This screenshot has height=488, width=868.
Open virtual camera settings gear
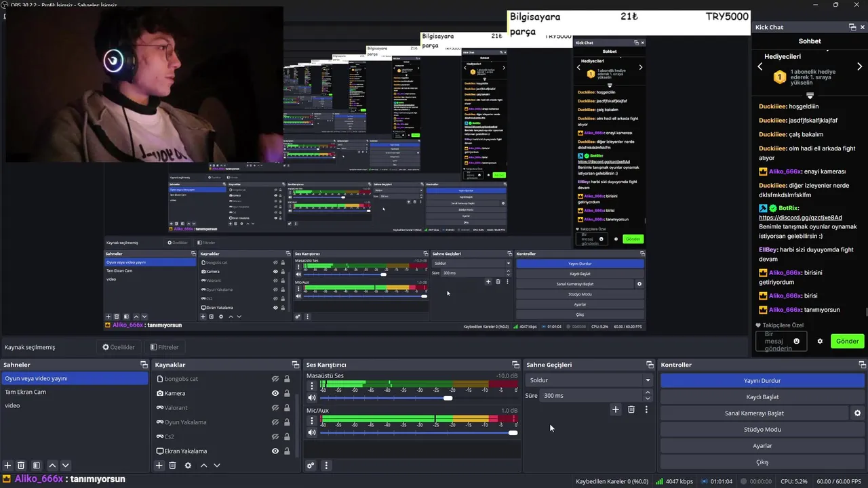click(857, 413)
